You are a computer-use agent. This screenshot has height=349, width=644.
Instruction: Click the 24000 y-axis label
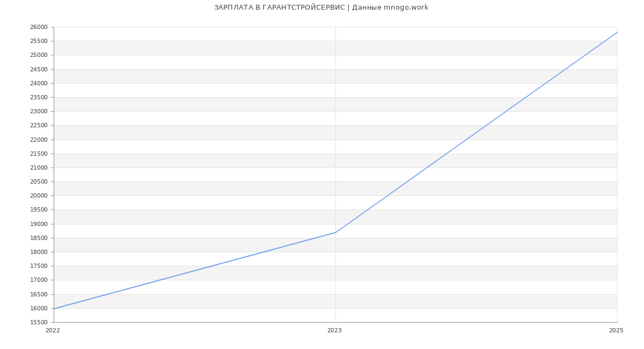(x=39, y=84)
